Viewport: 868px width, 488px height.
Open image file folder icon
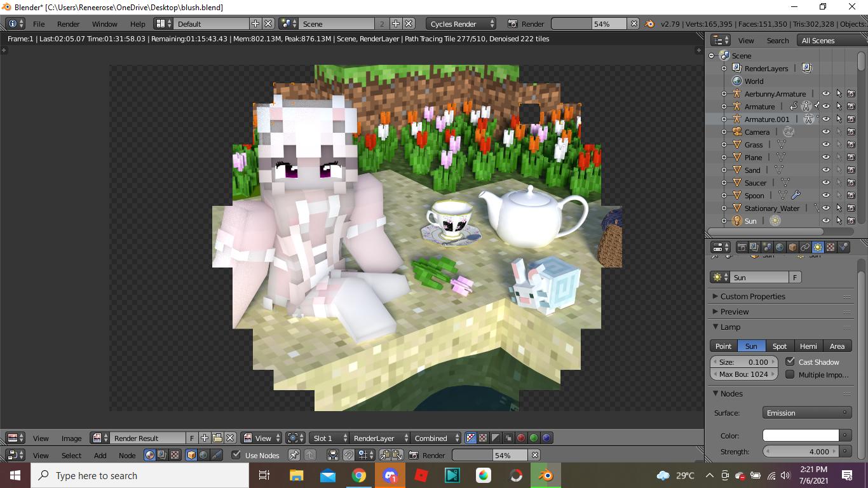coord(217,438)
